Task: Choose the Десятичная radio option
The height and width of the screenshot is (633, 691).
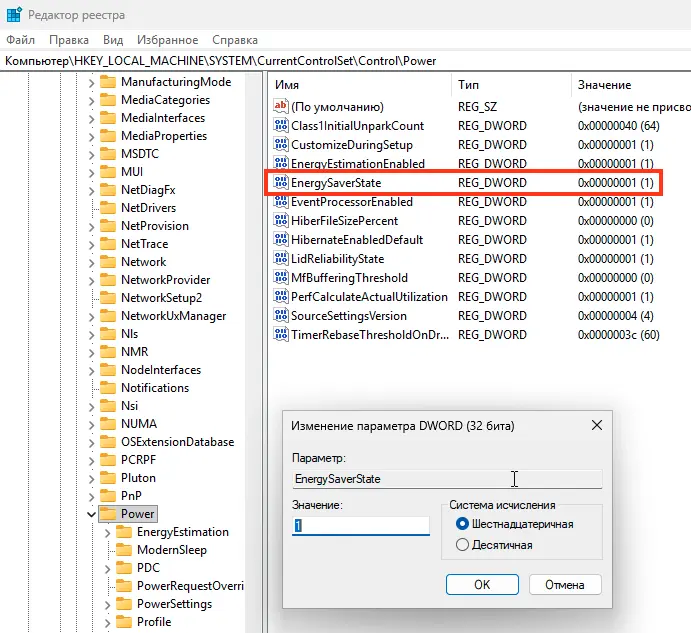Action: [462, 545]
